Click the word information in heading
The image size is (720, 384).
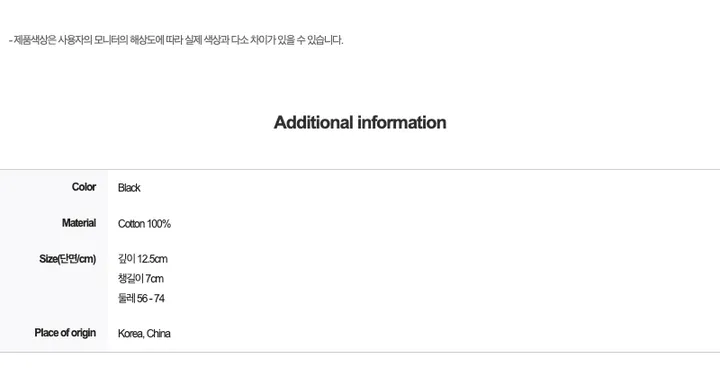pyautogui.click(x=402, y=123)
